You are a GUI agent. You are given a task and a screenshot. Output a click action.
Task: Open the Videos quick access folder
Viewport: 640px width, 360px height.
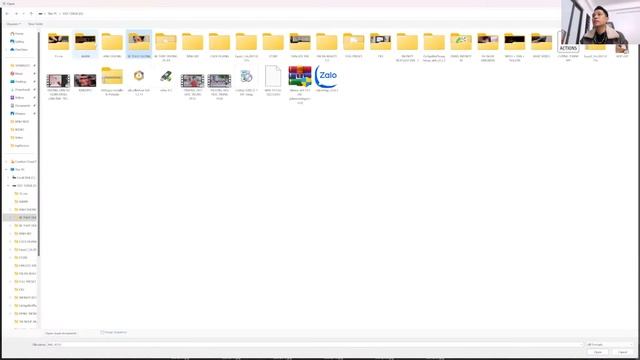coord(18,98)
